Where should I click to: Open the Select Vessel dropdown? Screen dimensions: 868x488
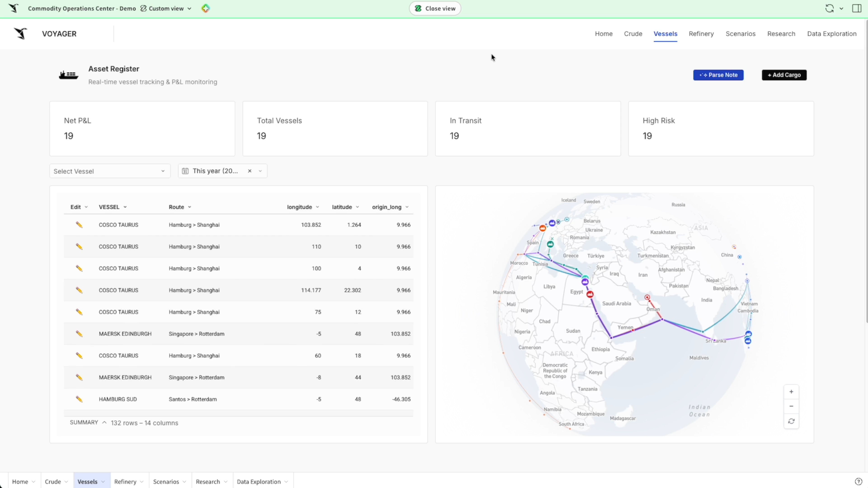(110, 171)
